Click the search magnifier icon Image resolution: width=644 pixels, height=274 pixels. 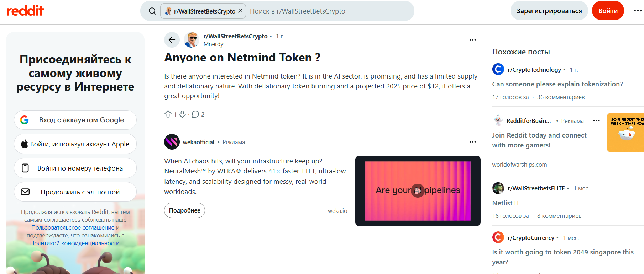[152, 11]
